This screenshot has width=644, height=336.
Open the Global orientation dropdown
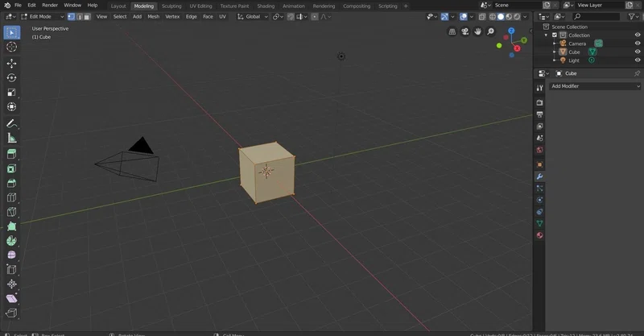[252, 17]
